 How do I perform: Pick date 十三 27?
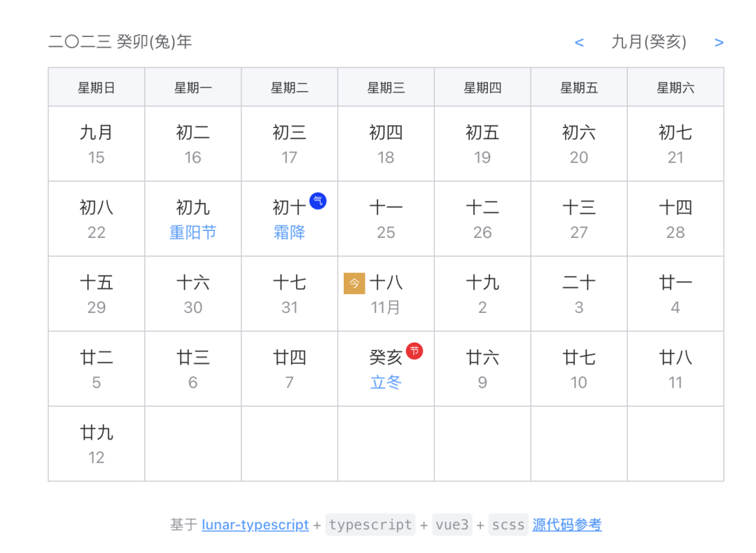point(579,219)
